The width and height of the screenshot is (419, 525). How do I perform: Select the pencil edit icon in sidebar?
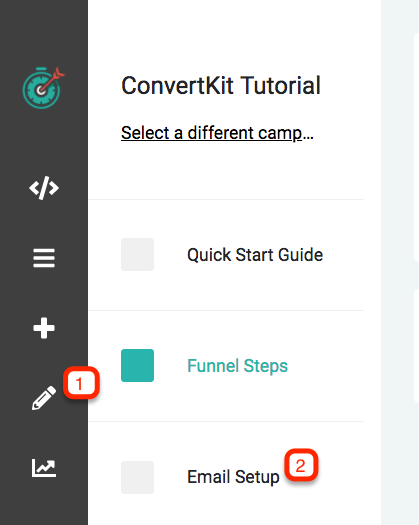coord(44,398)
